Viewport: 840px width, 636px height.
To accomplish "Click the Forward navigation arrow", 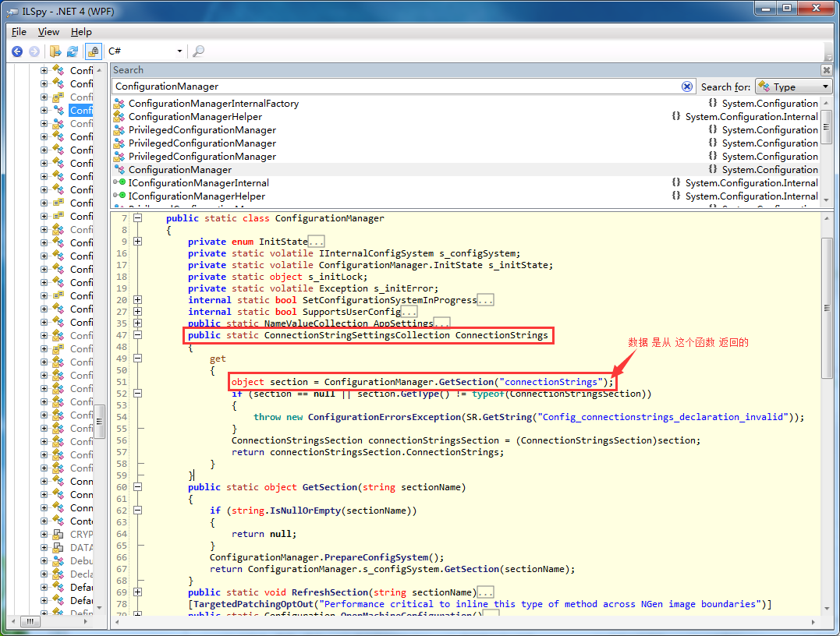I will pos(34,51).
